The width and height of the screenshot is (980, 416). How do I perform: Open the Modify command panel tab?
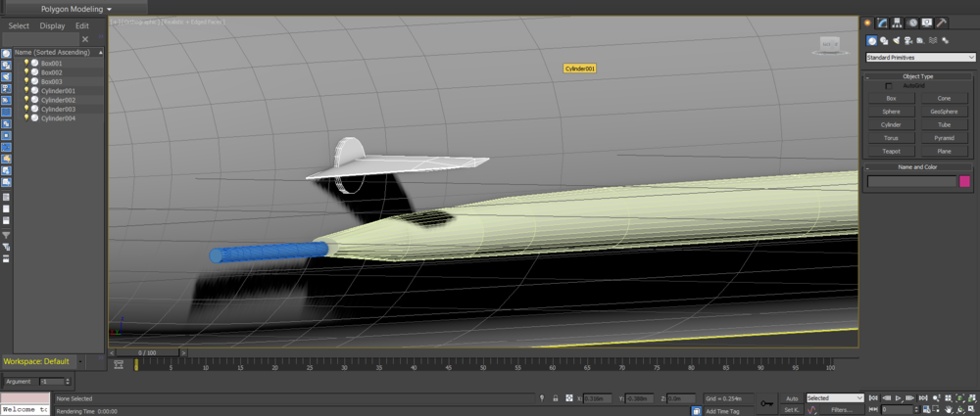pyautogui.click(x=882, y=23)
